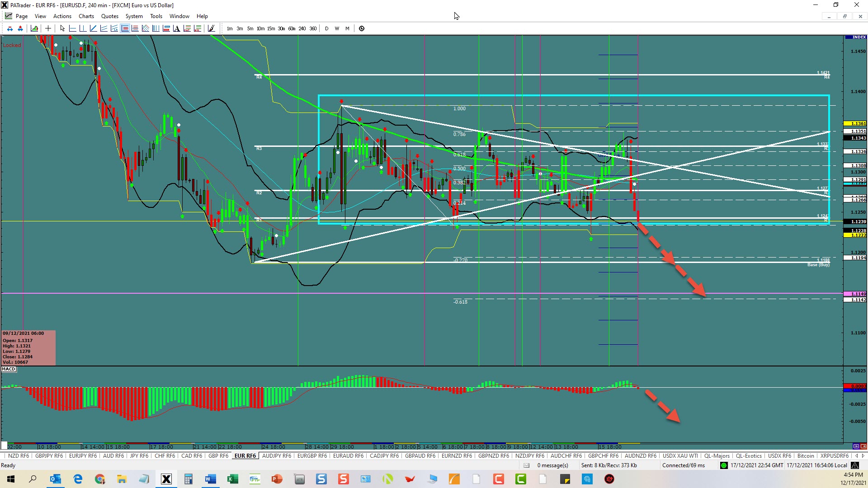Image resolution: width=868 pixels, height=488 pixels.
Task: Switch chart to 30m timeframe
Action: tap(281, 28)
